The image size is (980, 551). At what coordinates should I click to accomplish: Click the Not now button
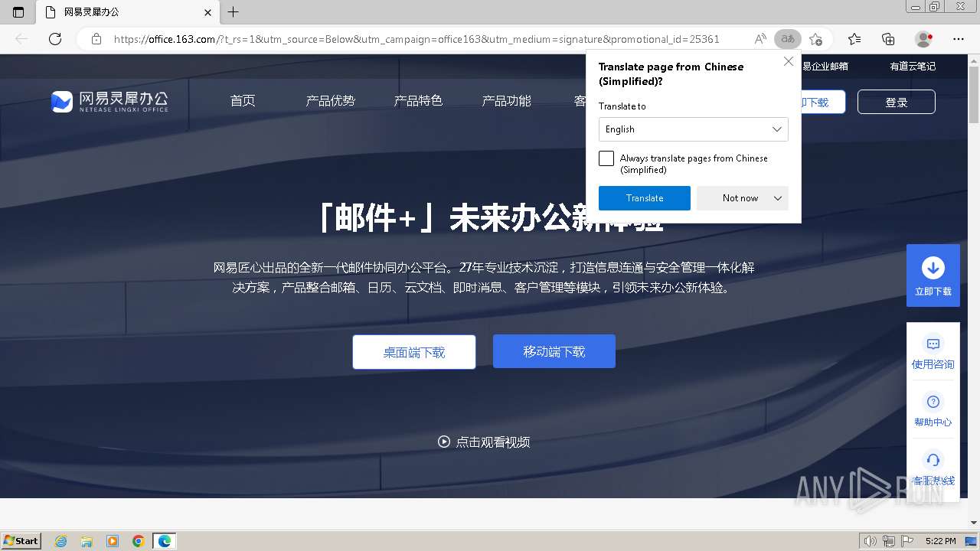point(740,198)
